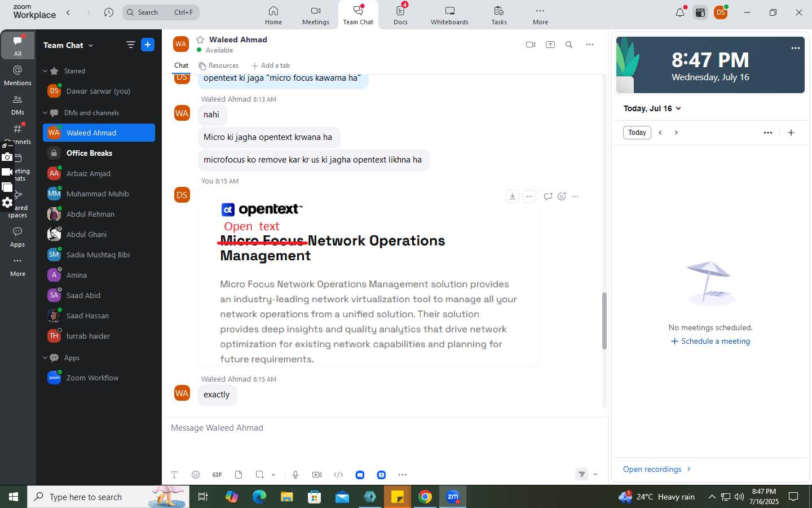
Task: Switch to the Resources tab
Action: point(218,65)
